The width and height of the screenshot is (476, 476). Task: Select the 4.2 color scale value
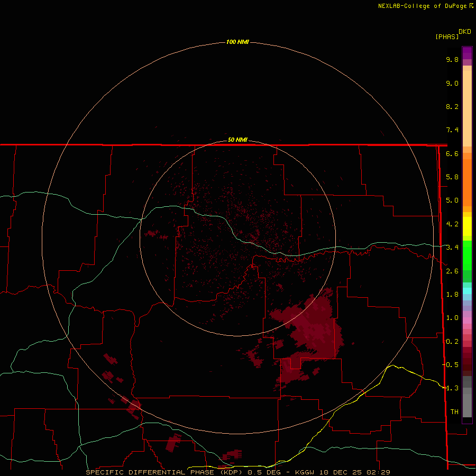tap(452, 224)
